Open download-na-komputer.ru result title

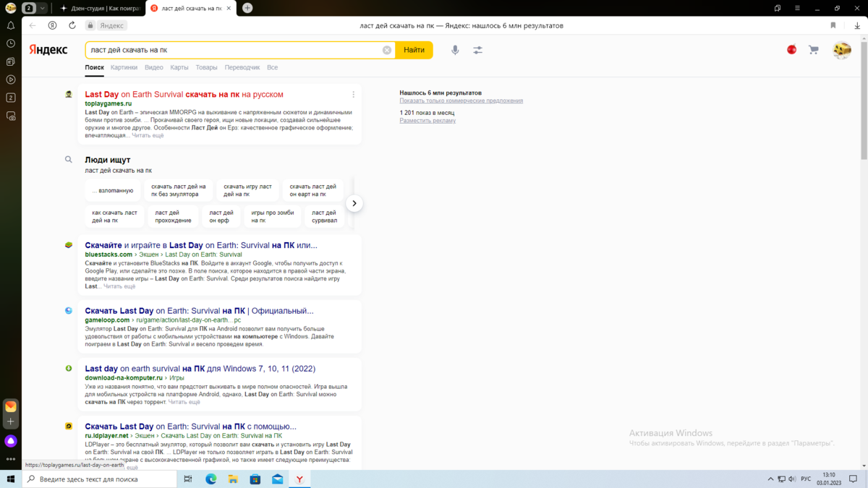[x=200, y=369]
